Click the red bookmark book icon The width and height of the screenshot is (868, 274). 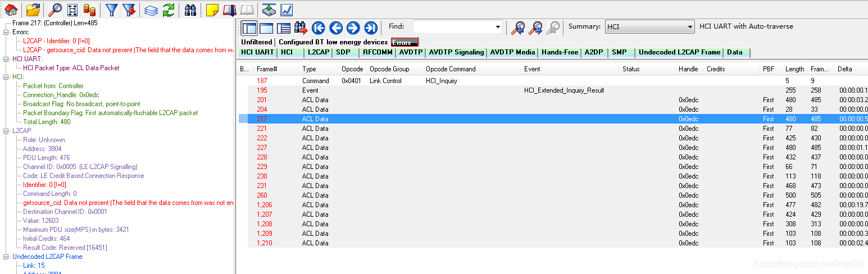[x=229, y=9]
